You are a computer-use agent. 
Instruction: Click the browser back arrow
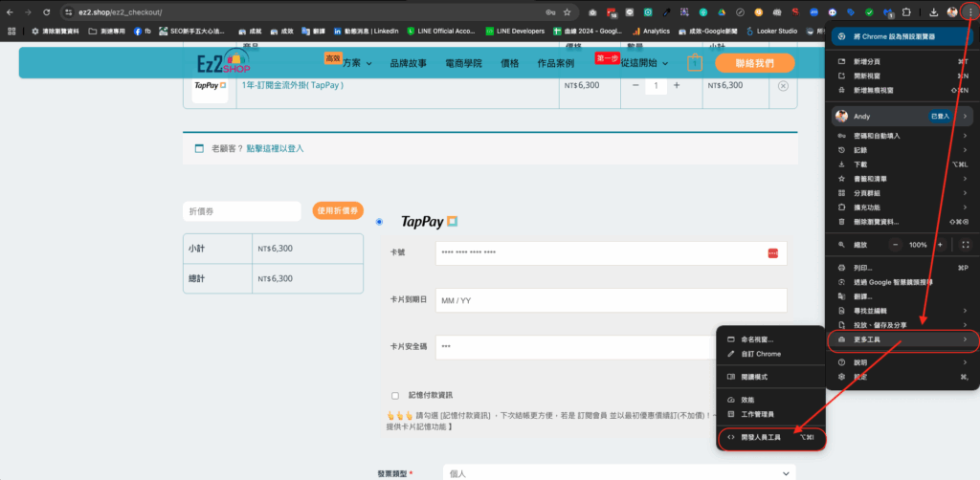point(10,11)
